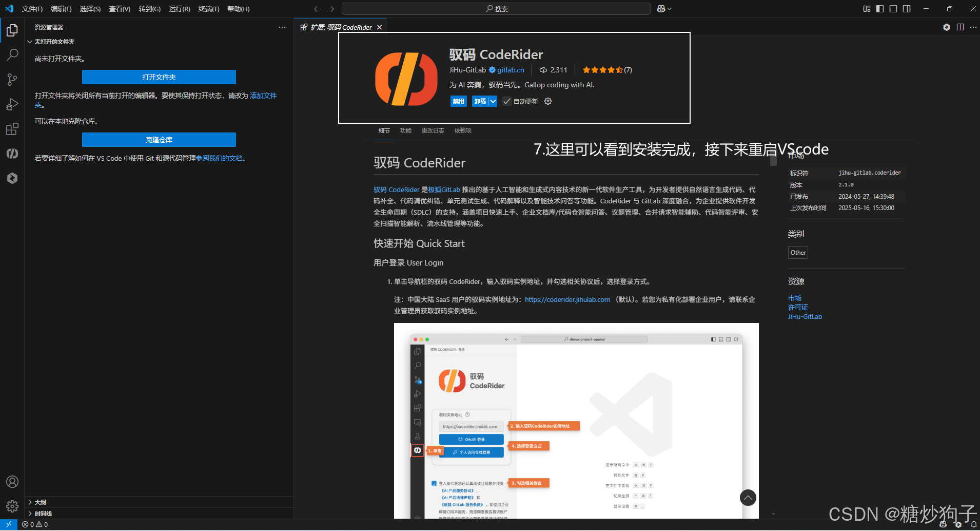Screen dimensions: 980x531
Task: Click the login tutorial screenshot image
Action: click(576, 421)
